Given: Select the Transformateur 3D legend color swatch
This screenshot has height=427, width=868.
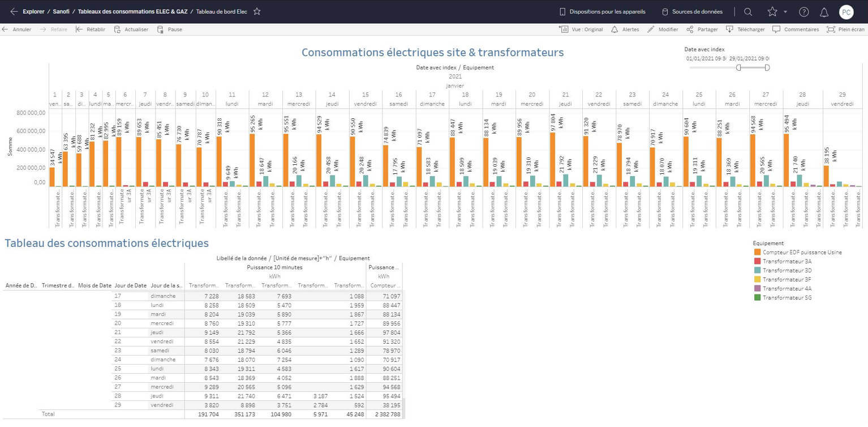Looking at the screenshot, I should (757, 270).
